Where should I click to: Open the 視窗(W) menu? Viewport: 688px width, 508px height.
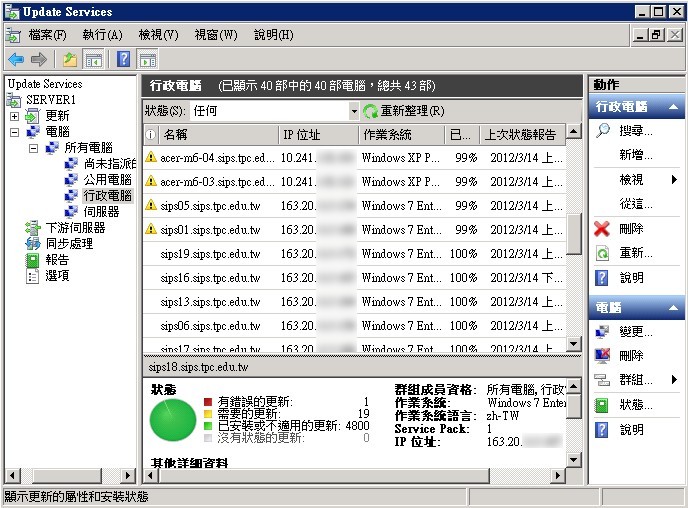coord(215,35)
